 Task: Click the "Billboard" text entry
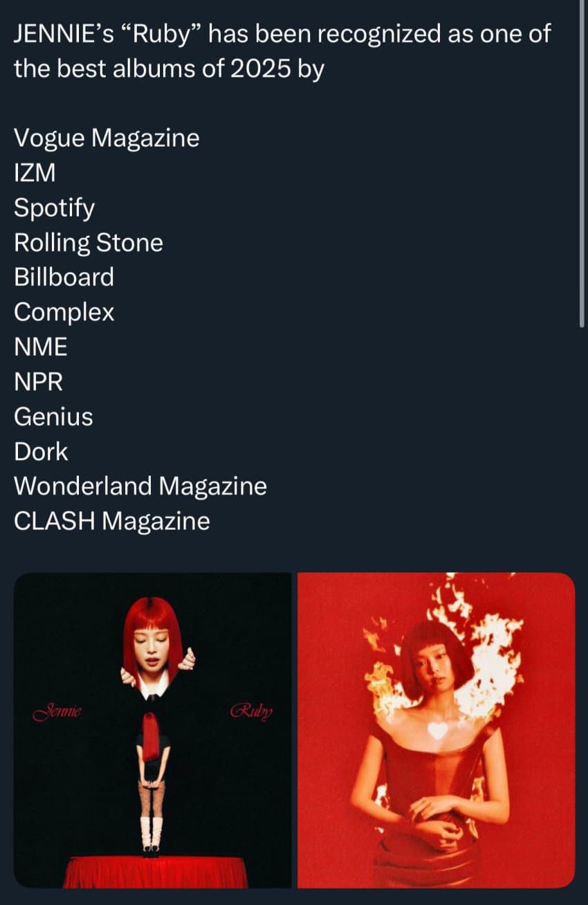(x=64, y=277)
